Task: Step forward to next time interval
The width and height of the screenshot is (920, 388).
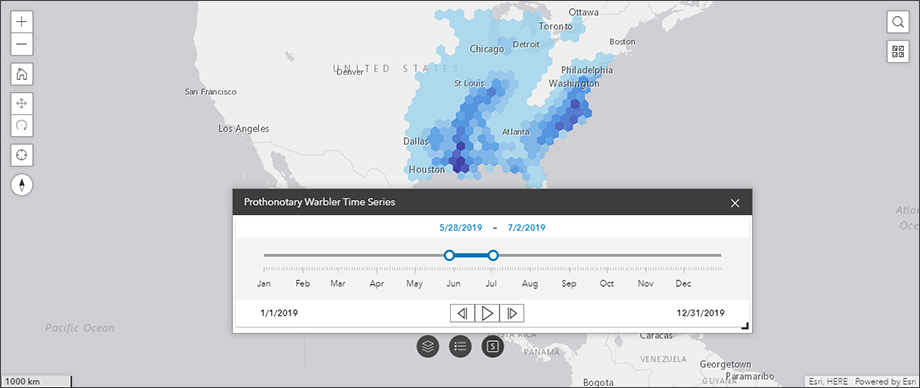Action: point(512,313)
